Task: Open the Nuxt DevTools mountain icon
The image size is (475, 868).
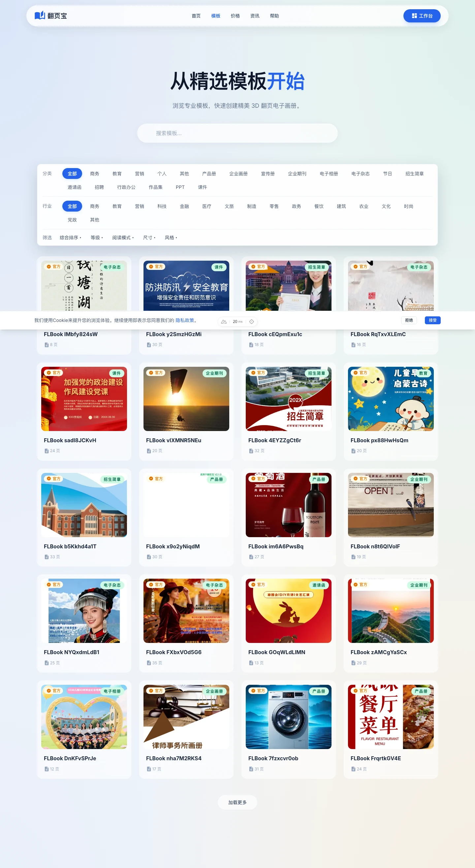Action: tap(224, 321)
